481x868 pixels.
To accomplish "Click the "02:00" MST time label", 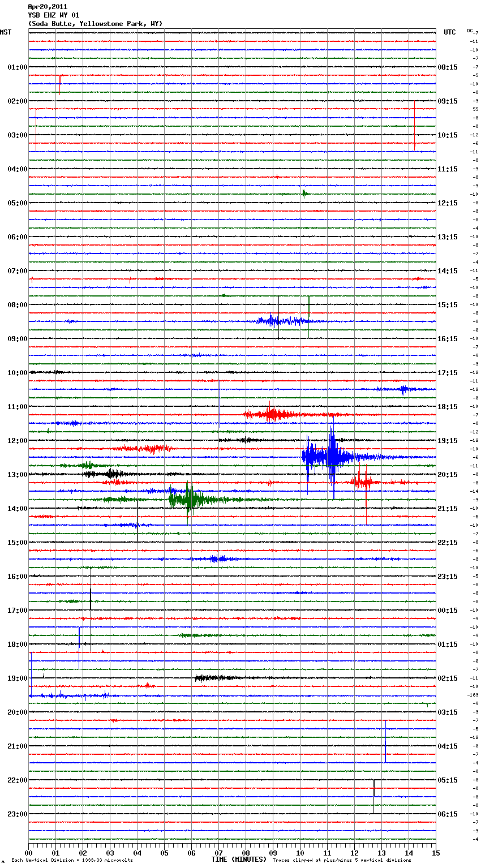I will [x=18, y=101].
